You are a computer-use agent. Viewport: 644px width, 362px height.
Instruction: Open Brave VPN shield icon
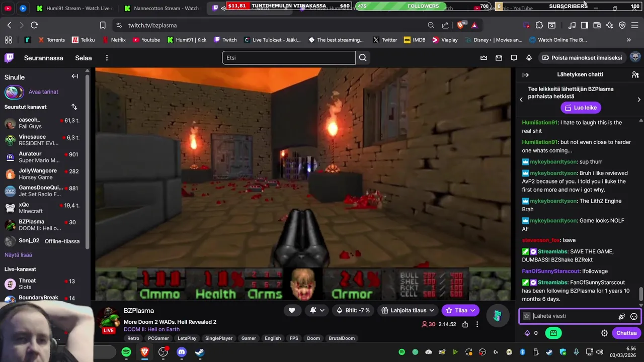pyautogui.click(x=622, y=25)
